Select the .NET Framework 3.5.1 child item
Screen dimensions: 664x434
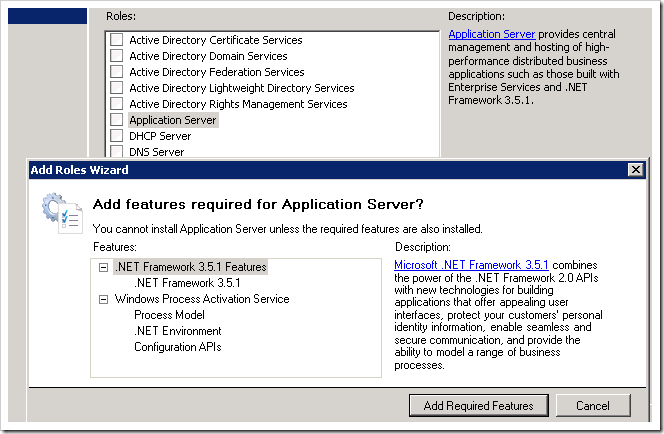pyautogui.click(x=187, y=283)
